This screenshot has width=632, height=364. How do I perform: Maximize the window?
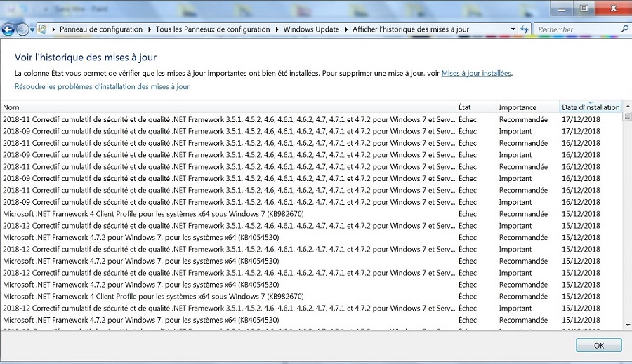(x=584, y=8)
